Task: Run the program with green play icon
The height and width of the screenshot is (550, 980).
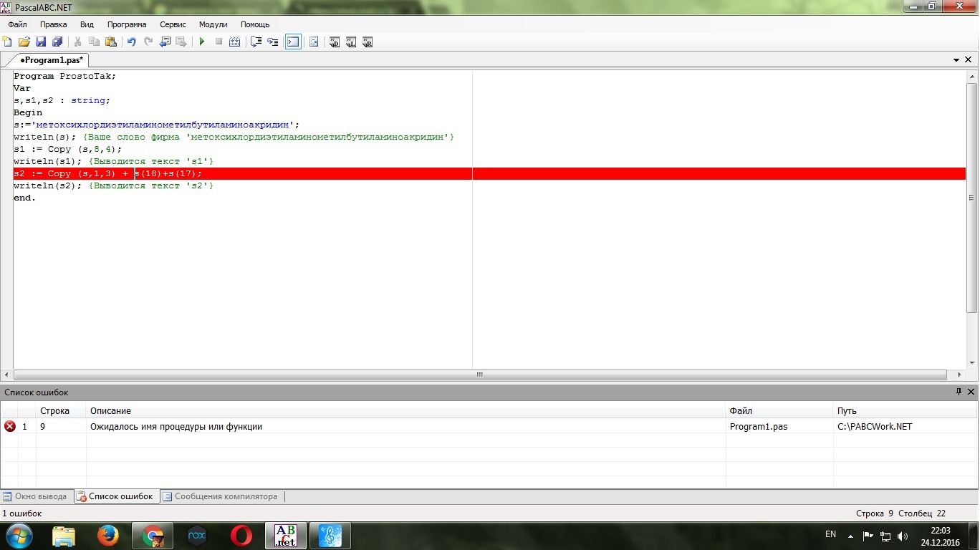Action: [x=202, y=42]
